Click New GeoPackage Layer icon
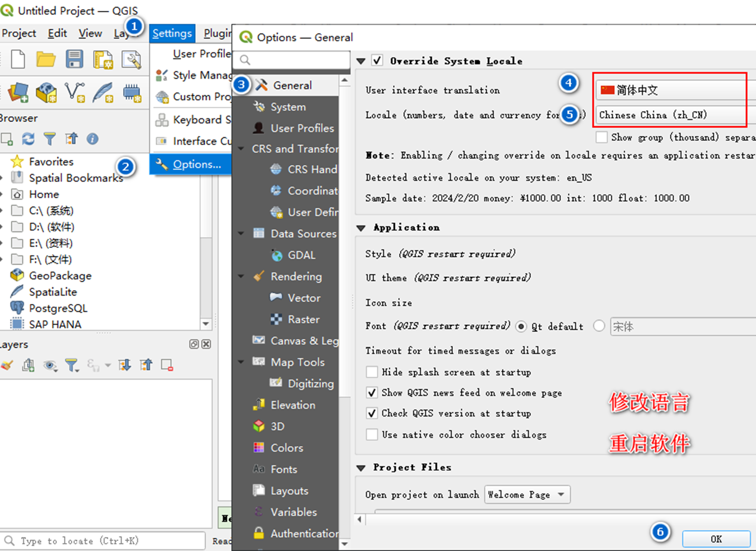 pos(46,92)
